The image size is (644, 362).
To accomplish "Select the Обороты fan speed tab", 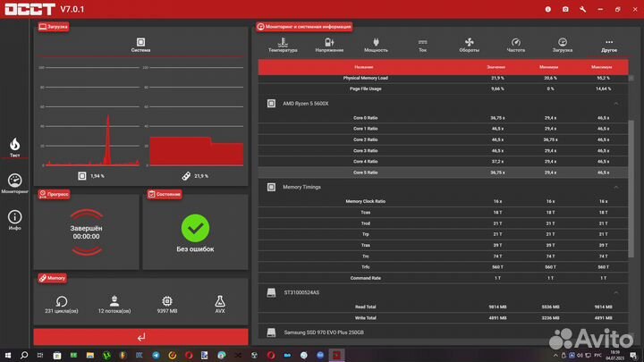I will click(469, 45).
